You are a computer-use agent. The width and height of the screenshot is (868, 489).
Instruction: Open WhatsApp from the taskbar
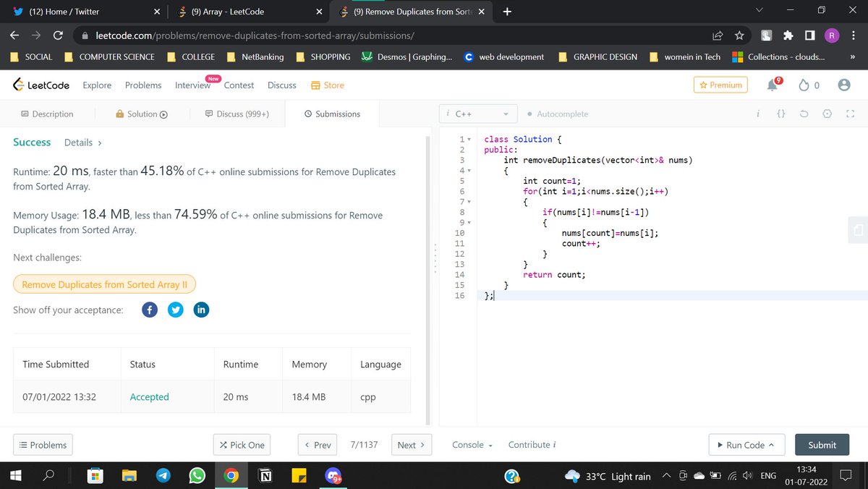pyautogui.click(x=197, y=476)
